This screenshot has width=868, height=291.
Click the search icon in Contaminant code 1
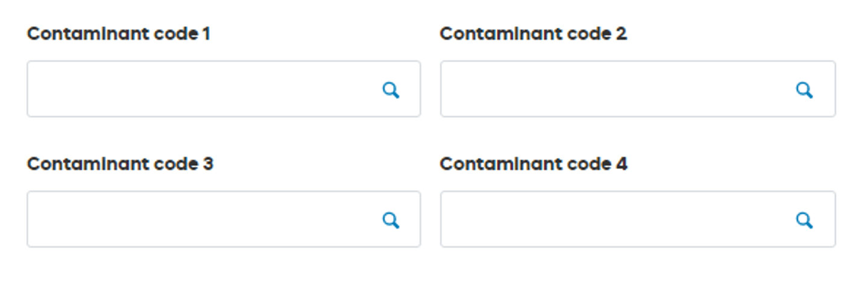391,90
